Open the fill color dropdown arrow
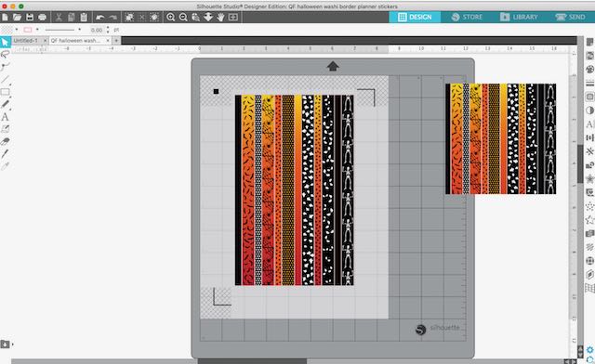This screenshot has height=364, width=595. tap(17, 29)
